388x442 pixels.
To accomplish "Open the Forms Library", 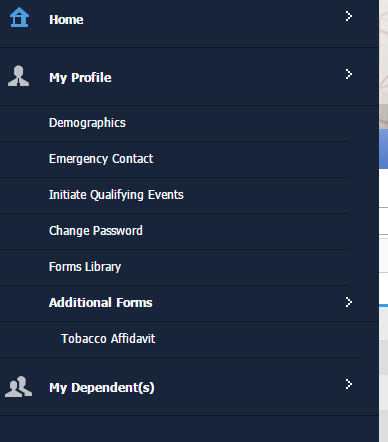I will [x=85, y=267].
